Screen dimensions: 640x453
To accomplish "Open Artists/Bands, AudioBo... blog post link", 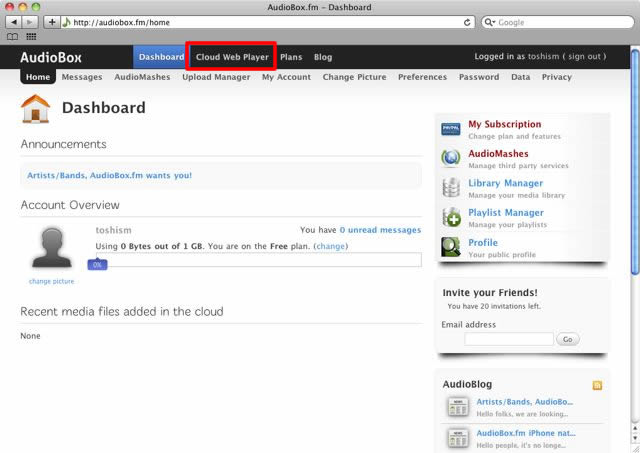I will (x=524, y=402).
